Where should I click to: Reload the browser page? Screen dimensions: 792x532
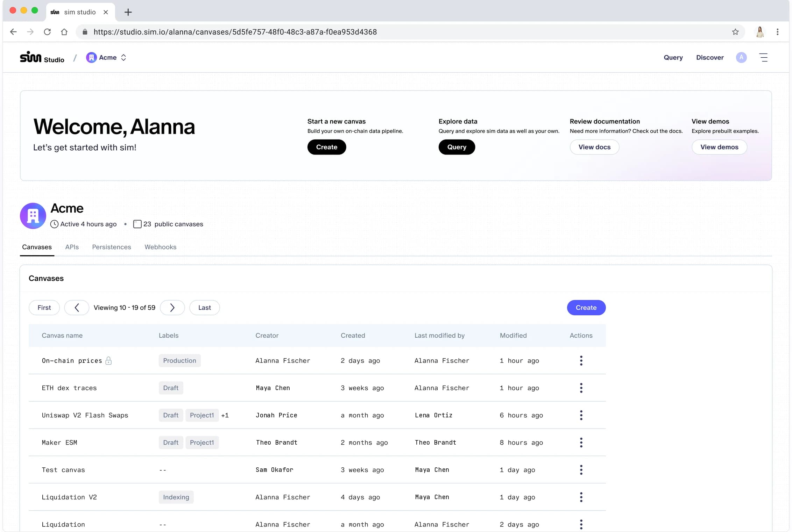point(47,32)
